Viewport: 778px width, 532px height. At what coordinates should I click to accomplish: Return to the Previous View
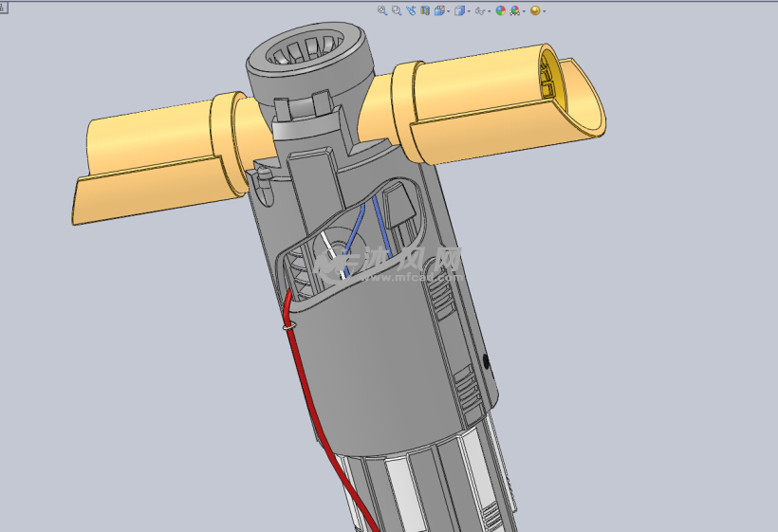pyautogui.click(x=411, y=10)
